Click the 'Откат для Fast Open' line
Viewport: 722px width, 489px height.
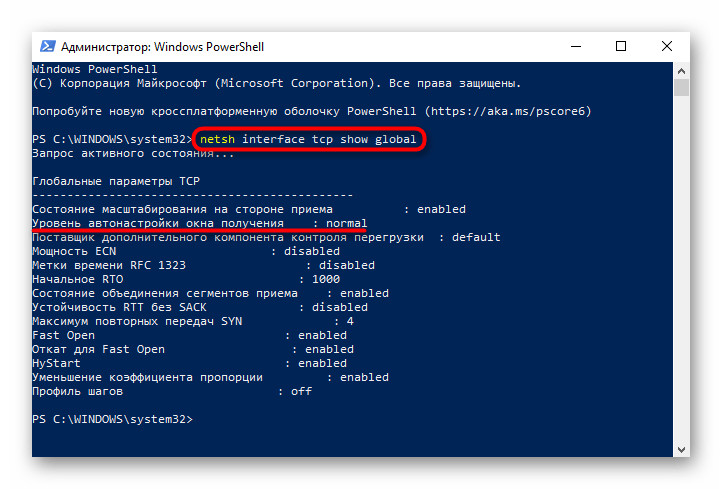[193, 349]
